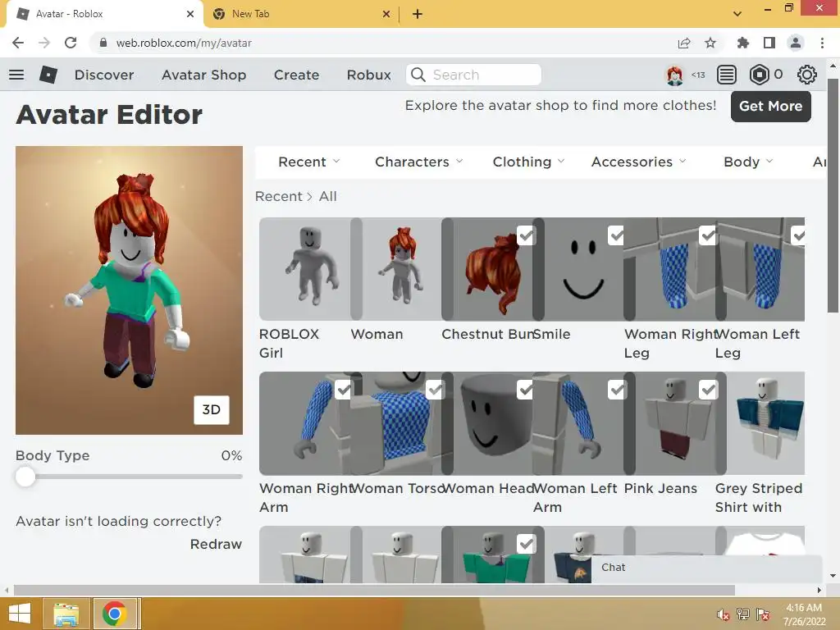840x630 pixels.
Task: Click the All breadcrumb link
Action: 328,197
